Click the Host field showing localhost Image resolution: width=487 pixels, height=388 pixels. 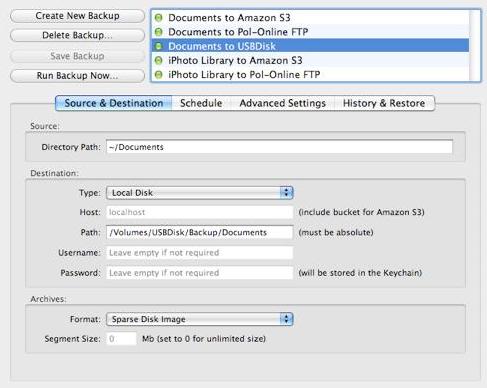pyautogui.click(x=199, y=212)
